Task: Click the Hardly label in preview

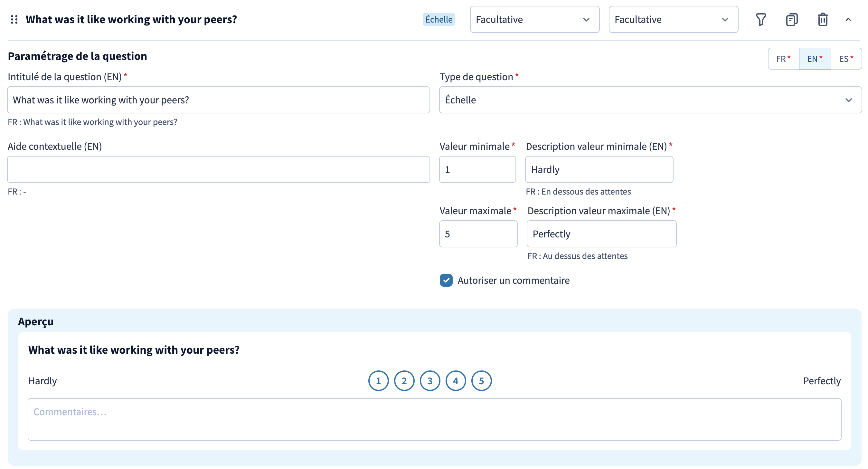Action: [x=42, y=381]
